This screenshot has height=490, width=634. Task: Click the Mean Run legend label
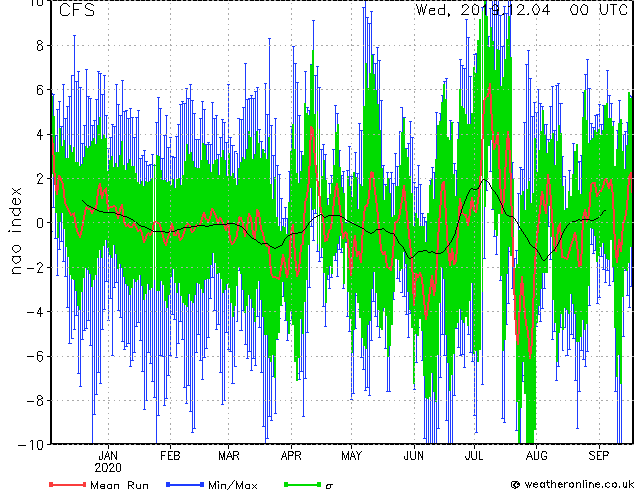point(119,485)
